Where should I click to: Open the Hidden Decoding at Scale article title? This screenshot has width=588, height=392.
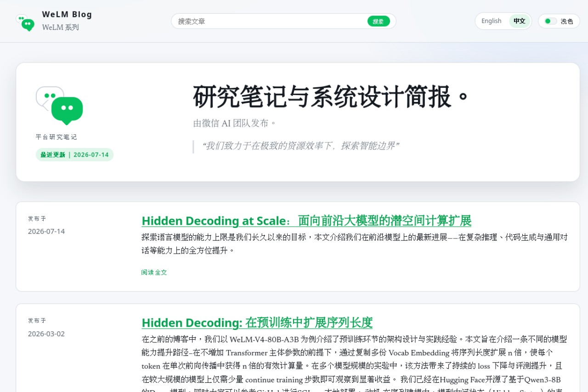[x=306, y=221]
